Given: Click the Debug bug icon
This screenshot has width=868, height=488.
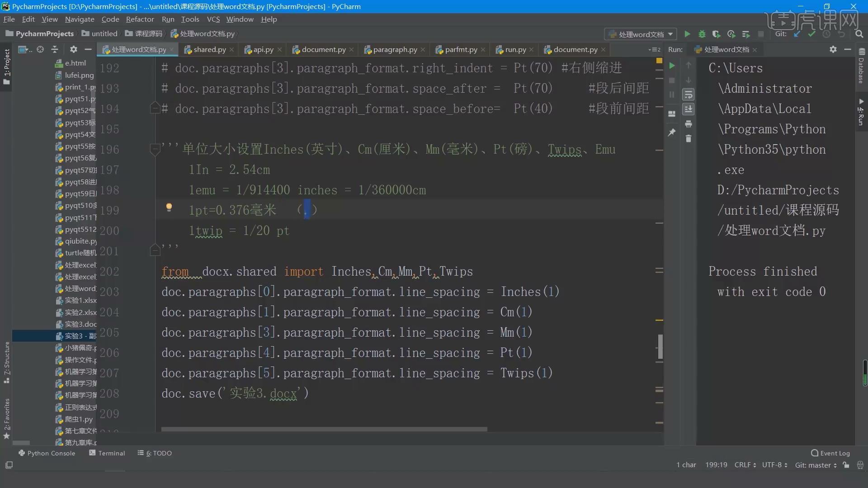Looking at the screenshot, I should (702, 34).
